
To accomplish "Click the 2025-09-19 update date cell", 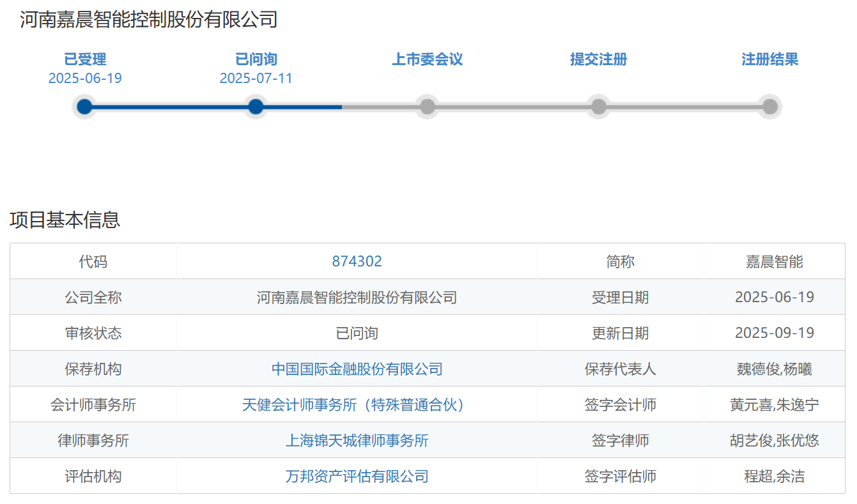I will [x=775, y=333].
